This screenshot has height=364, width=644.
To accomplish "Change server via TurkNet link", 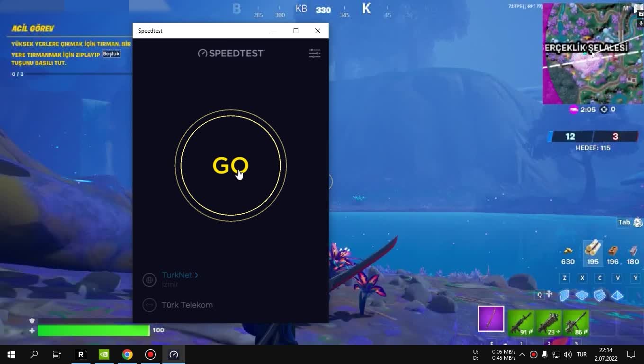I will tap(177, 275).
